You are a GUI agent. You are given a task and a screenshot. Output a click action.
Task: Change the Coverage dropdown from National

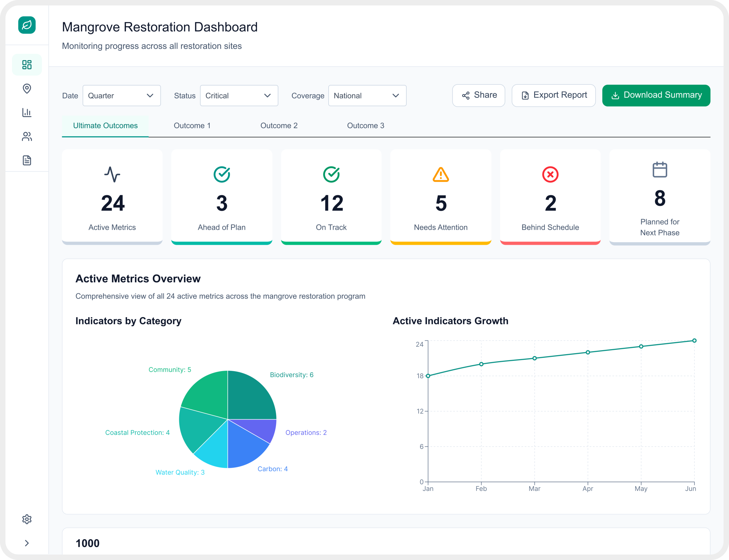click(x=367, y=96)
